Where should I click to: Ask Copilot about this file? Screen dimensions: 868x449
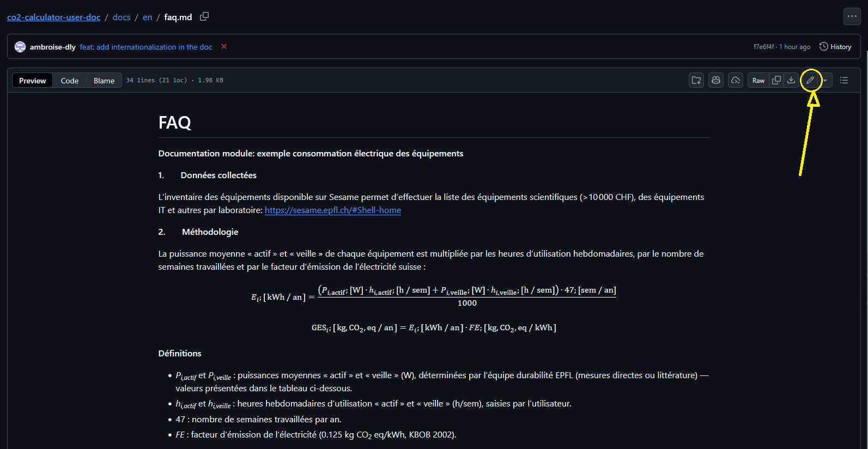[716, 80]
